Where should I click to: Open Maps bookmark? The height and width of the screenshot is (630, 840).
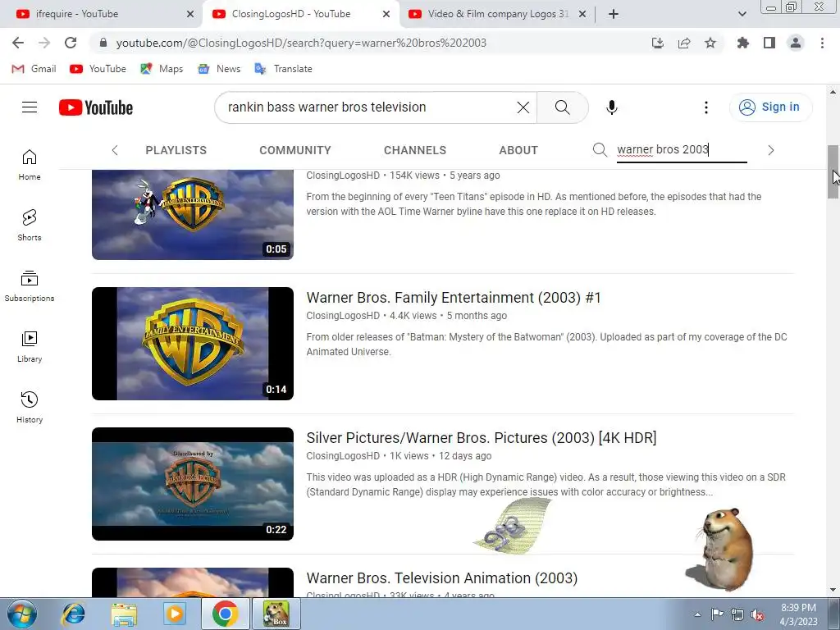tap(162, 69)
